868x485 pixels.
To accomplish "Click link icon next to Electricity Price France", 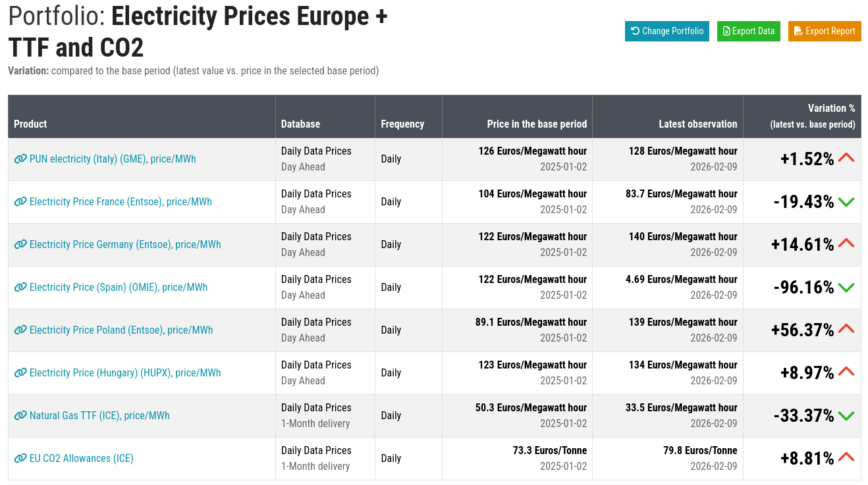I will pos(20,202).
